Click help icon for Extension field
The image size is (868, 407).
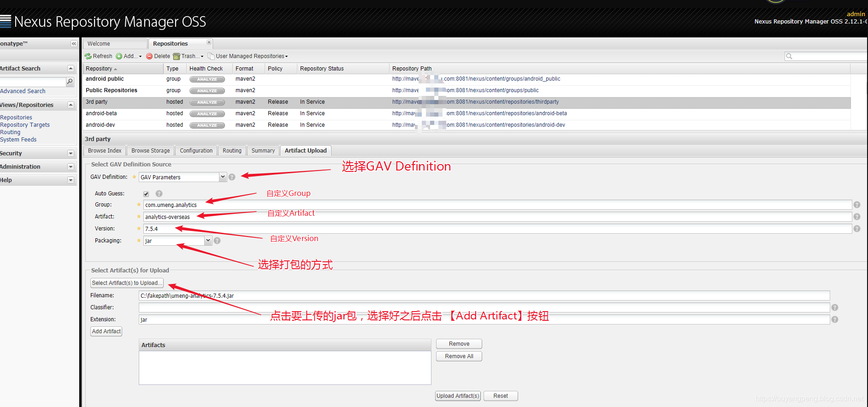point(835,319)
